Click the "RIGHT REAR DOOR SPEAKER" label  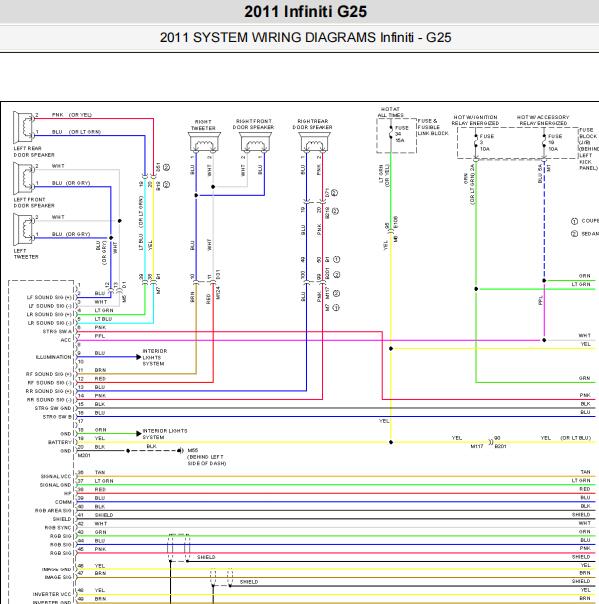pyautogui.click(x=312, y=124)
